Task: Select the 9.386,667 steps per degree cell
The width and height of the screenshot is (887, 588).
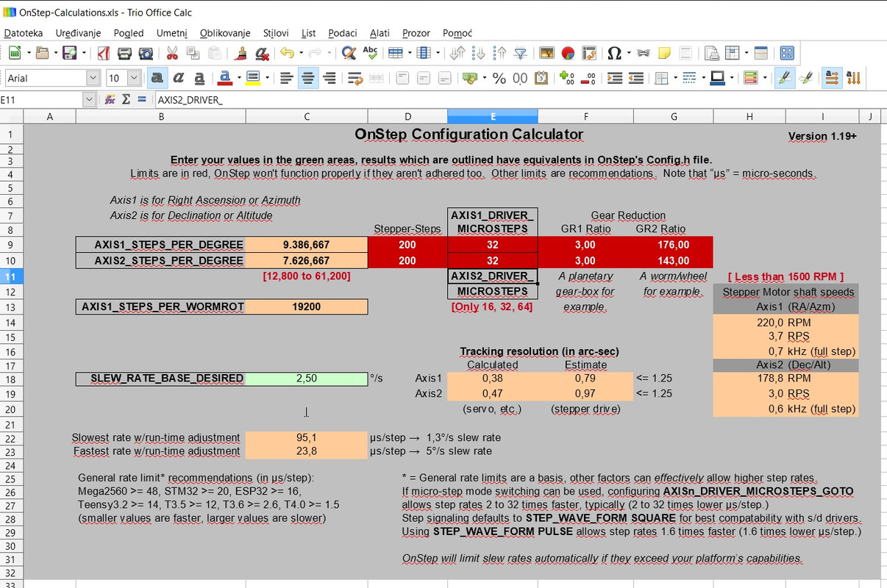Action: coord(307,245)
